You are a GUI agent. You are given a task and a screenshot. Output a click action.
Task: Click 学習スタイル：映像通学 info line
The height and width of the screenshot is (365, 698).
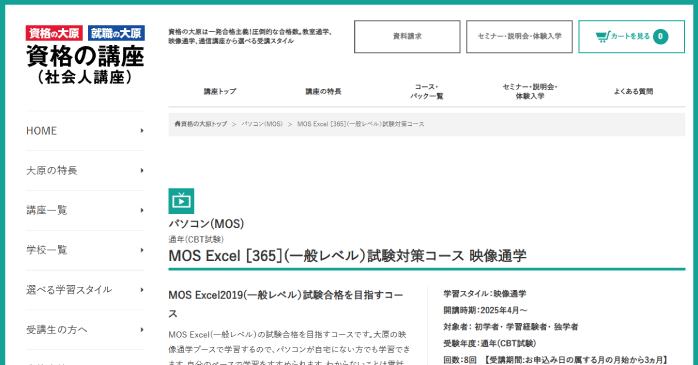point(485,294)
